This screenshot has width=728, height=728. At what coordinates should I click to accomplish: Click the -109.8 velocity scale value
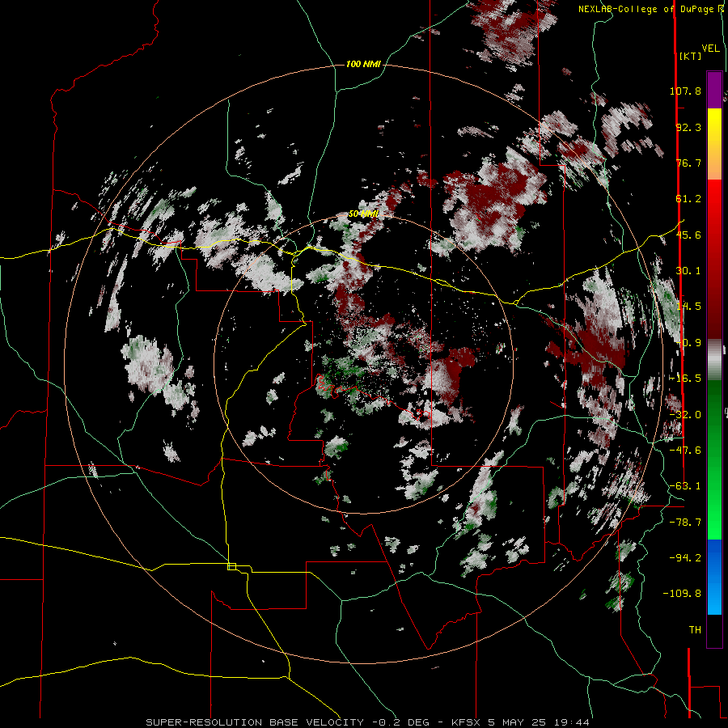pos(682,594)
